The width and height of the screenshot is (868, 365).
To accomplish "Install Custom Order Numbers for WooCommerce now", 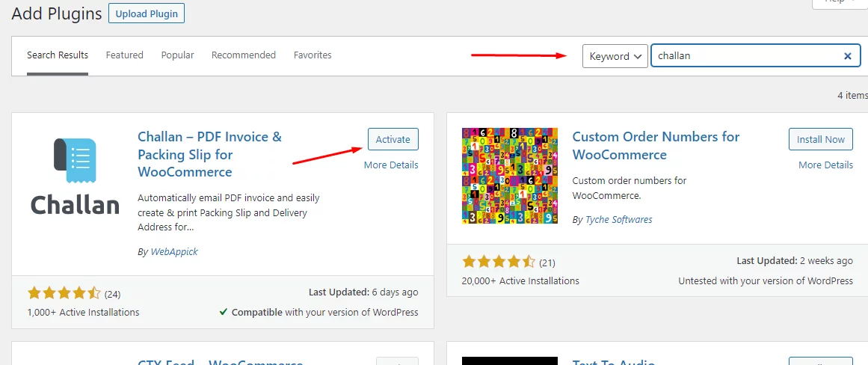I will tap(821, 140).
